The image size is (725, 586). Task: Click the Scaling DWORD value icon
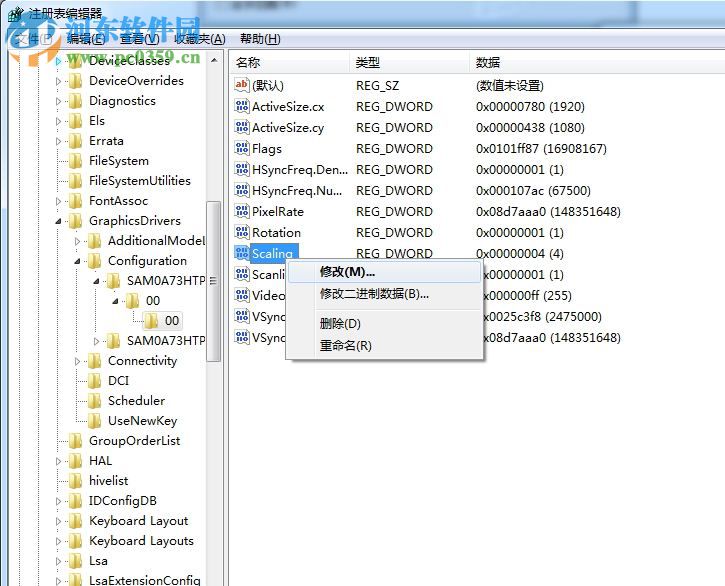click(x=242, y=253)
